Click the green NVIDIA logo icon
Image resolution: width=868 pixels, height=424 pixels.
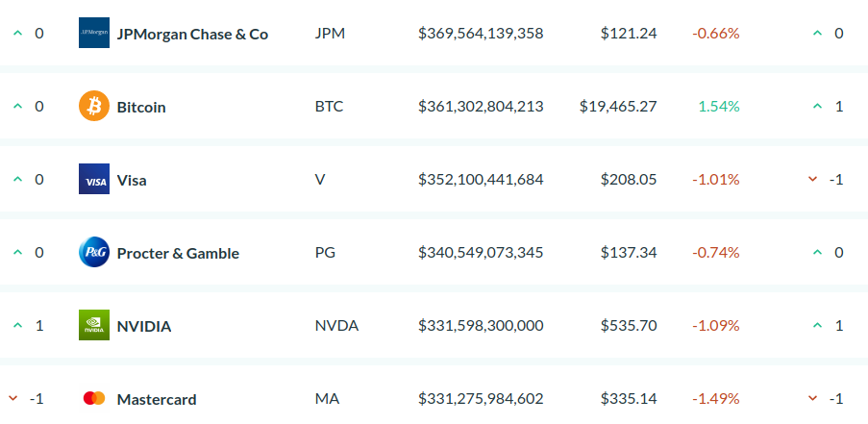(x=94, y=325)
